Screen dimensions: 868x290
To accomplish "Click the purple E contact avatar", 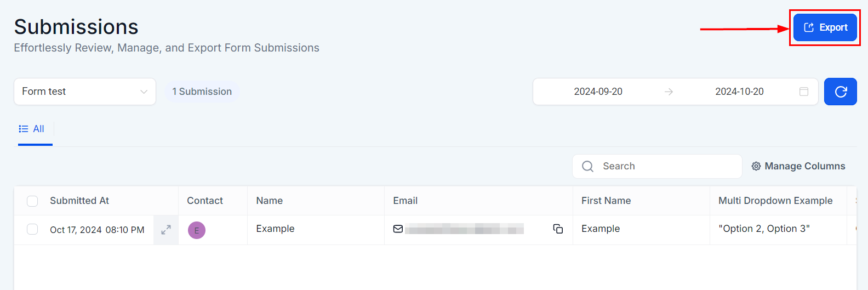I will click(x=197, y=230).
